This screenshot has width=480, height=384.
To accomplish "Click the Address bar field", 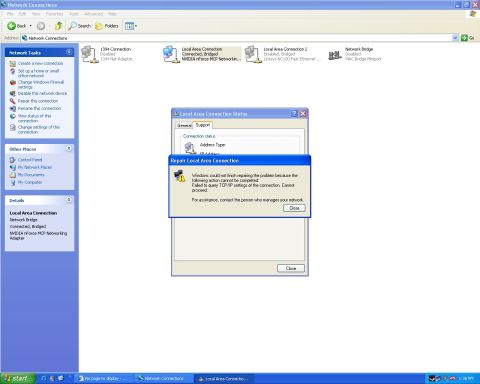I will pyautogui.click(x=237, y=38).
